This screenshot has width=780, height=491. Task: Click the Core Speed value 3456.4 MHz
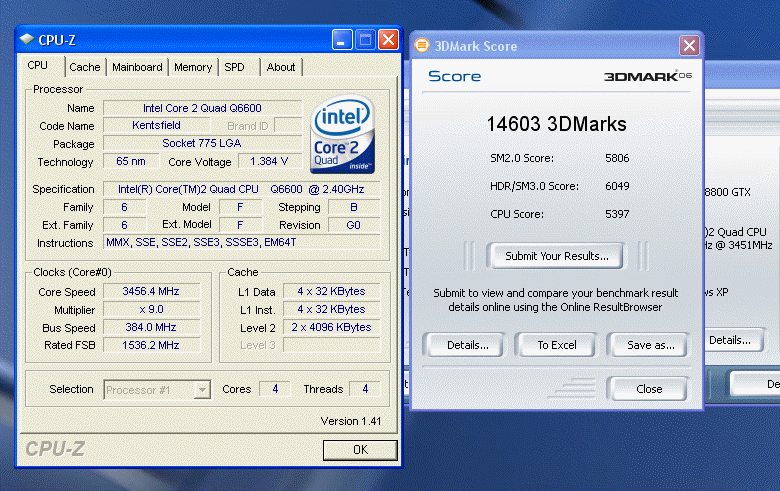coord(152,291)
